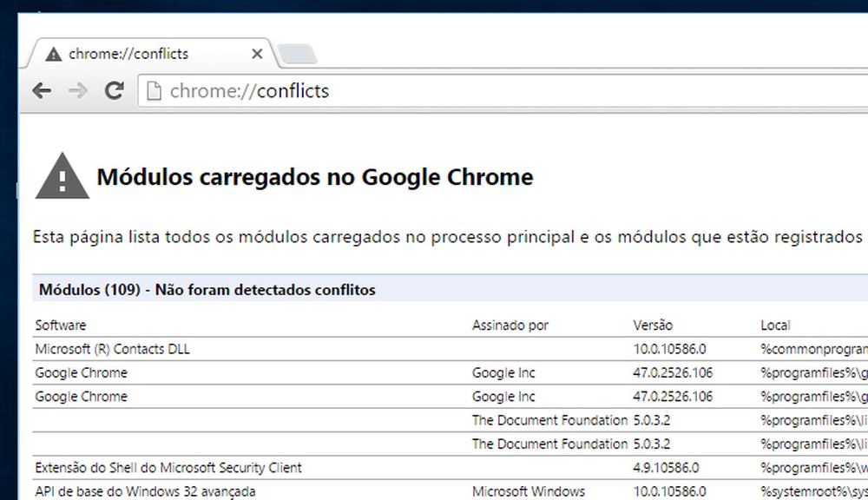Go back with the browser back arrow
868x500 pixels.
pos(42,90)
